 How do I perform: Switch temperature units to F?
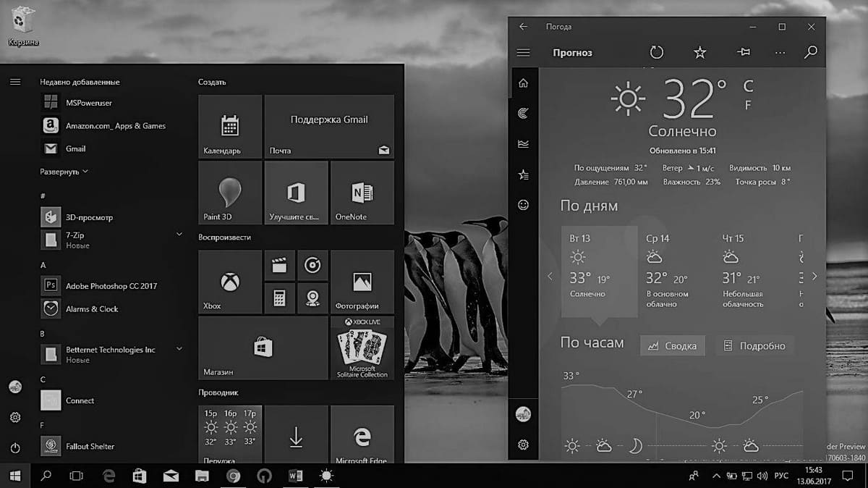(748, 105)
